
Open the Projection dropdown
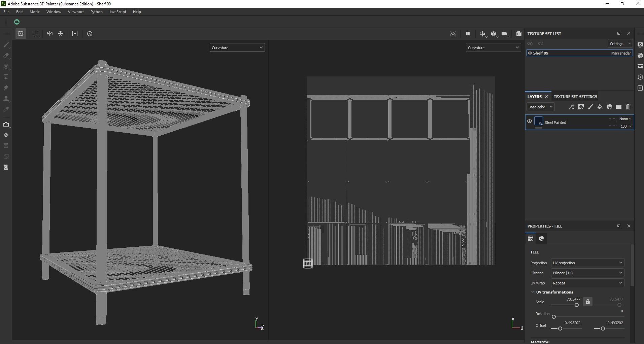coord(587,263)
